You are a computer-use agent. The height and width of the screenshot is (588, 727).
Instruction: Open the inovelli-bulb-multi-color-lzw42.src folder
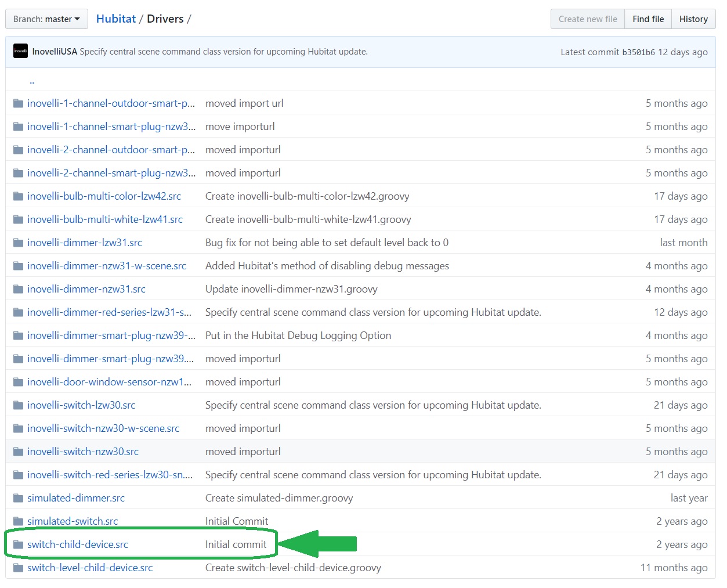pos(104,196)
